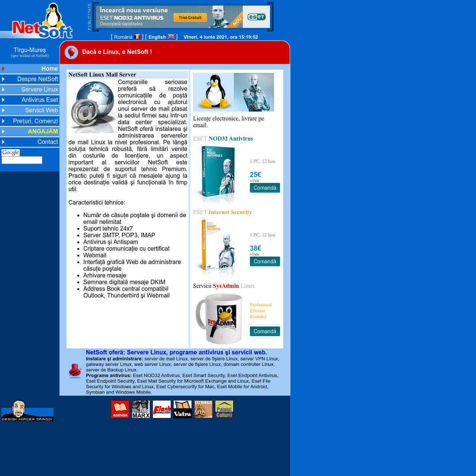
Task: Switch language to Română
Action: click(123, 37)
